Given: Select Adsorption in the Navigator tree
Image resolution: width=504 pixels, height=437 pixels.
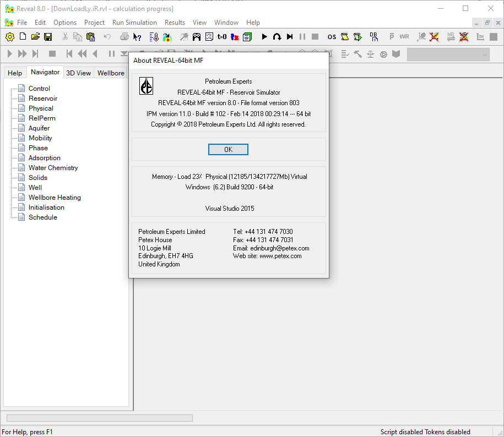Looking at the screenshot, I should tap(45, 158).
